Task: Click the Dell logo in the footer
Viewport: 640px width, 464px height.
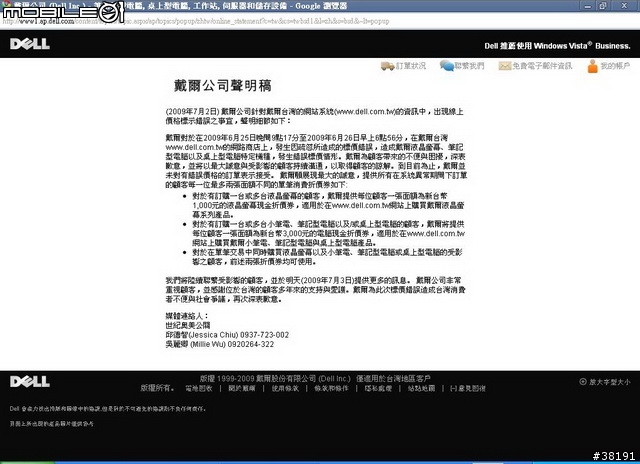Action: [x=30, y=382]
